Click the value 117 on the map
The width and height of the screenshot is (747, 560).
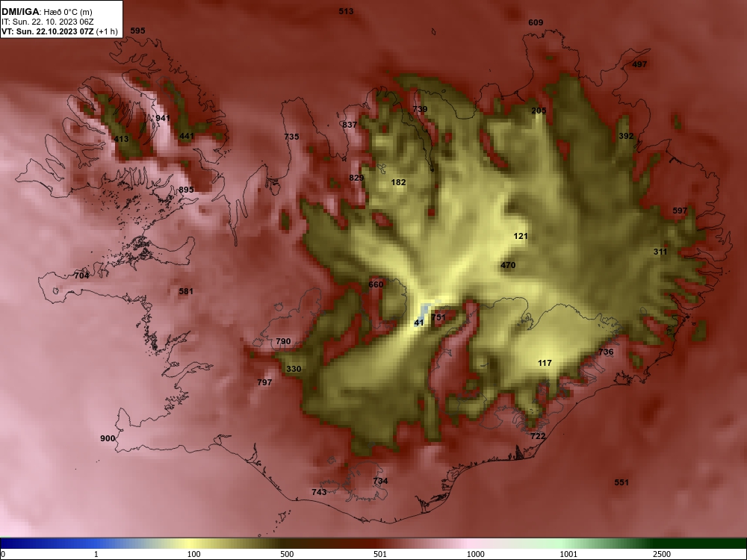pos(545,363)
